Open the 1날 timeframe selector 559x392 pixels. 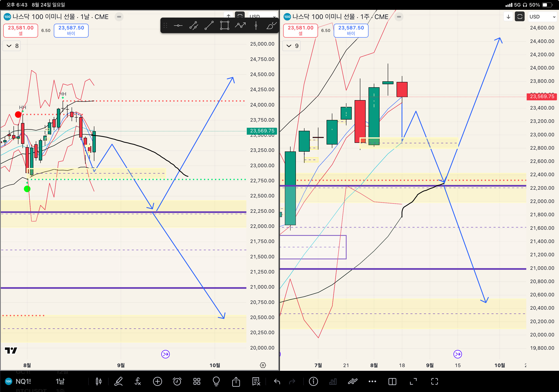tap(60, 381)
